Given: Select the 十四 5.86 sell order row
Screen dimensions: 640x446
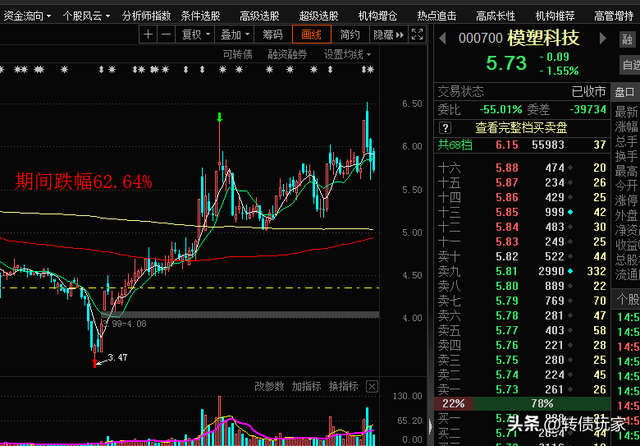Looking at the screenshot, I should [522, 197].
